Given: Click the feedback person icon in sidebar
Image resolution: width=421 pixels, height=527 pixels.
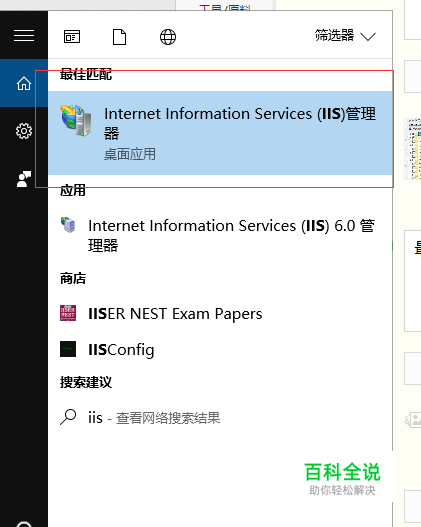Looking at the screenshot, I should [24, 179].
